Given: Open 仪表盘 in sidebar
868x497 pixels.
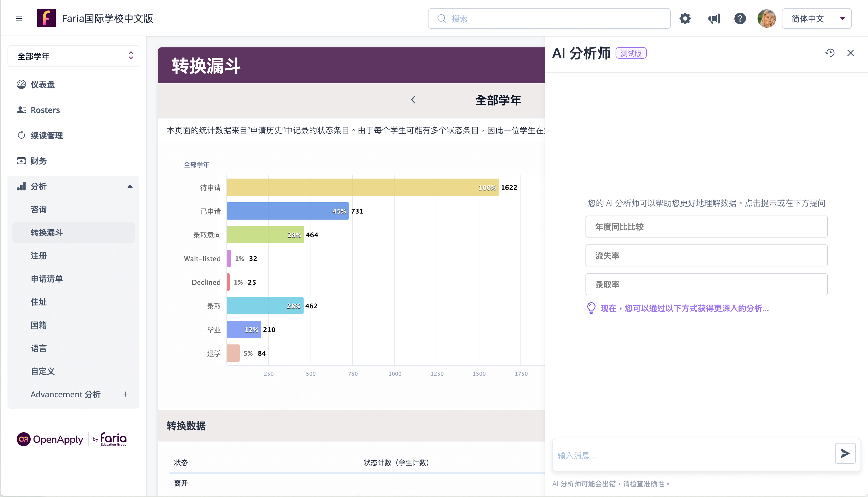Looking at the screenshot, I should click(42, 85).
